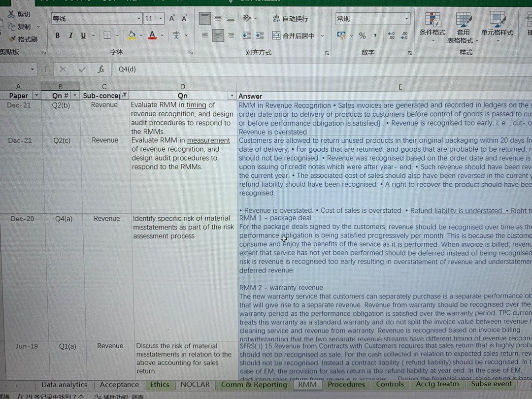Click the Wrap Text button
Viewport: 532px width, 399px height.
click(x=291, y=19)
